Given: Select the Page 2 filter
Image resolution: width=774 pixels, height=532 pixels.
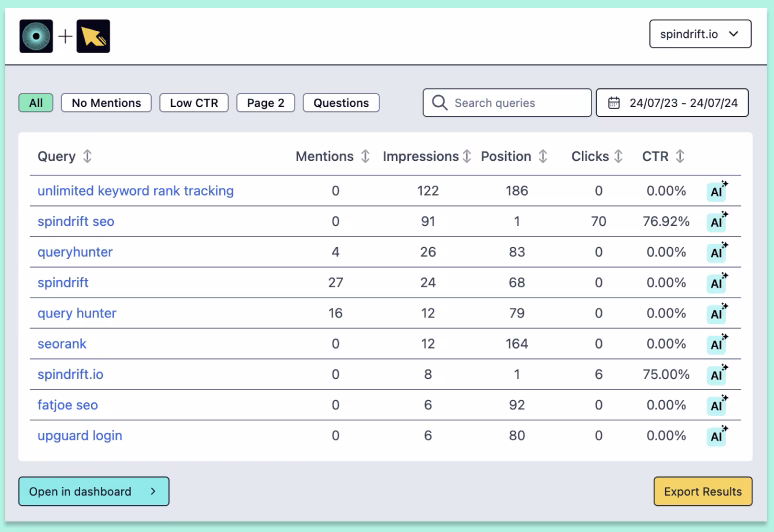Looking at the screenshot, I should click(266, 103).
